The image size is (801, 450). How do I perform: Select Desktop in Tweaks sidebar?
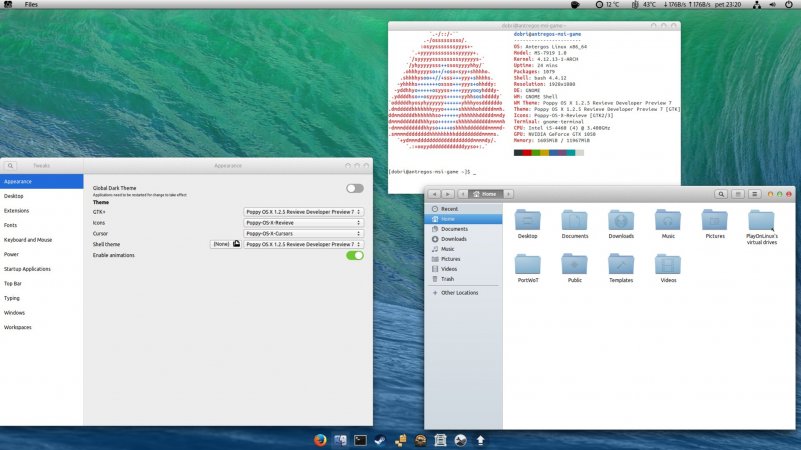click(41, 196)
